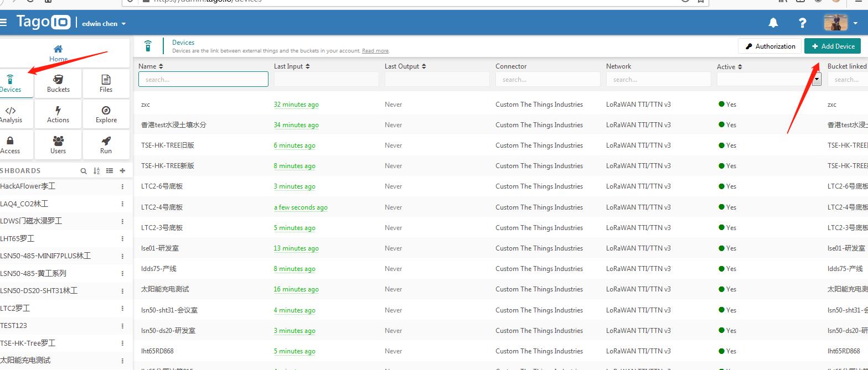Focus the Bucket linked search field
The image size is (868, 370).
coord(848,80)
